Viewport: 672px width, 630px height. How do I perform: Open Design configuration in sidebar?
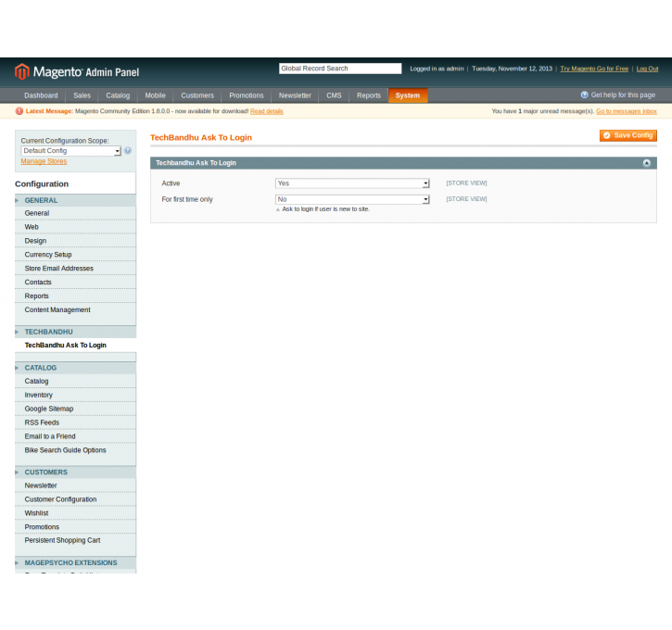(x=75, y=241)
